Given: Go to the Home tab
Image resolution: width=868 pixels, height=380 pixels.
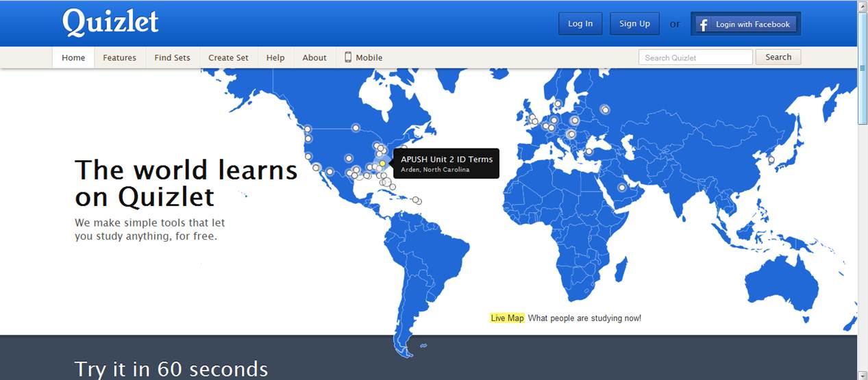Looking at the screenshot, I should 73,58.
